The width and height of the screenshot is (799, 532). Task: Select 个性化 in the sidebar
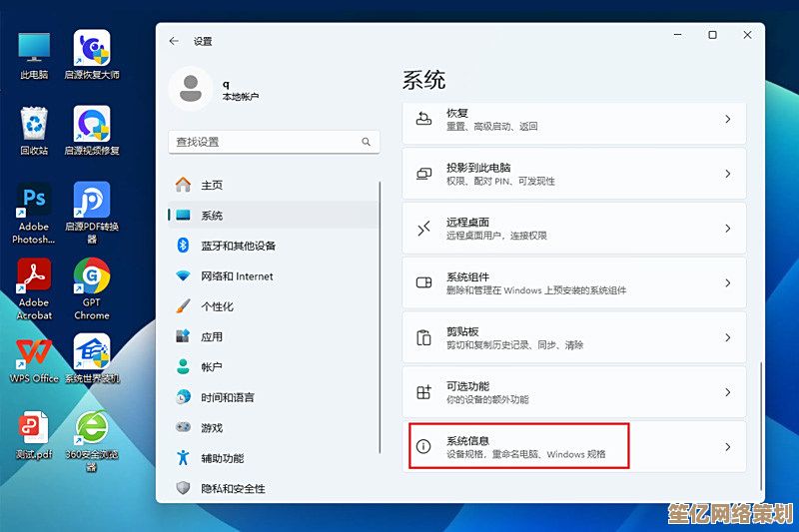218,306
